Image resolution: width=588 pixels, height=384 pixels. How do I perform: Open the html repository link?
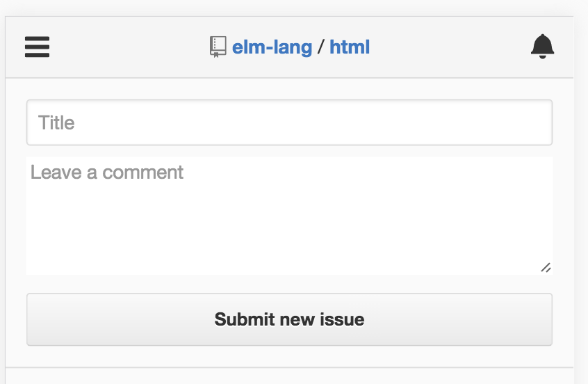coord(350,47)
